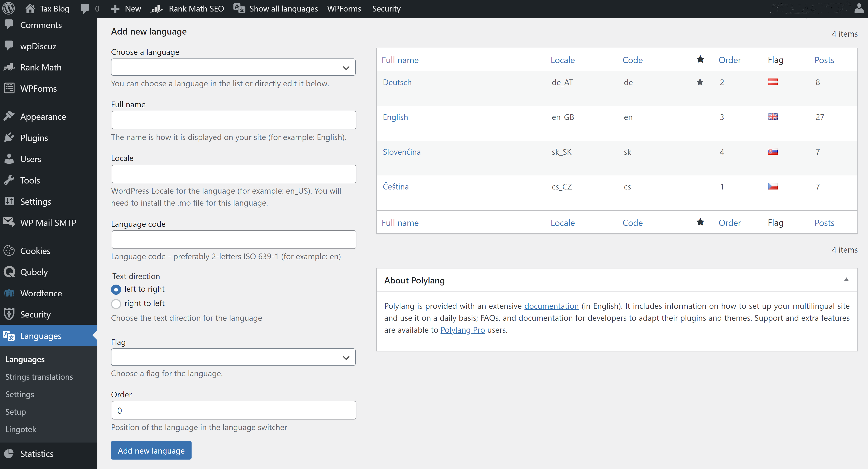Open the documentation link

click(551, 306)
